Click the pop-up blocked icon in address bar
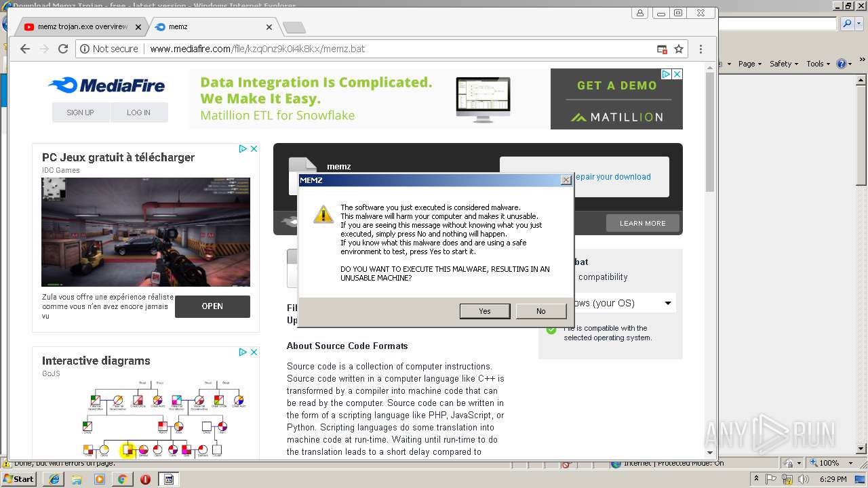 pos(662,49)
